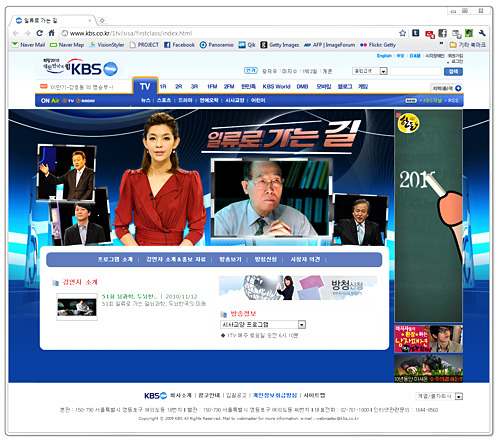Go back with the browser back arrow
Screen dimensions: 500x440
pos(16,33)
